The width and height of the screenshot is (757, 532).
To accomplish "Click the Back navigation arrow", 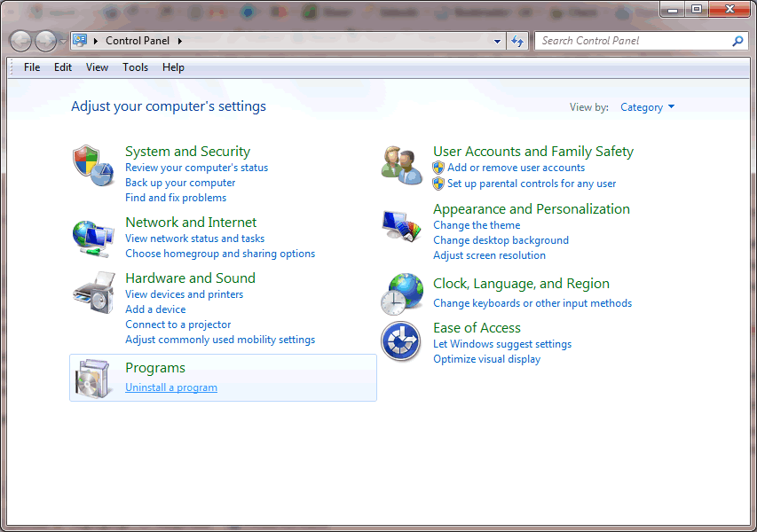I will click(x=20, y=42).
